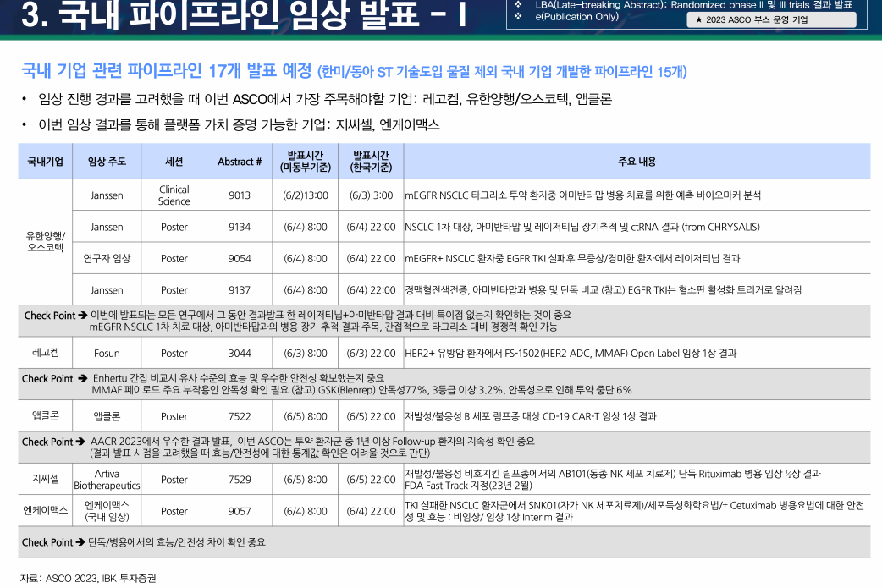Click the '발표시간 (한국기준)' column header
This screenshot has height=588, width=882.
click(x=371, y=162)
